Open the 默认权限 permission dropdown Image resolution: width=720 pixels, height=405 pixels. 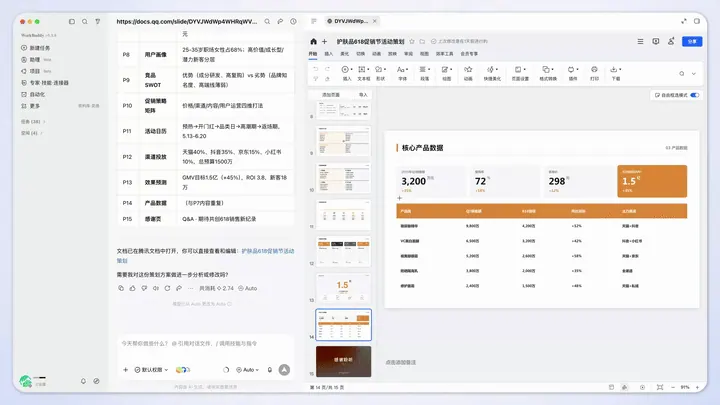[x=151, y=370]
